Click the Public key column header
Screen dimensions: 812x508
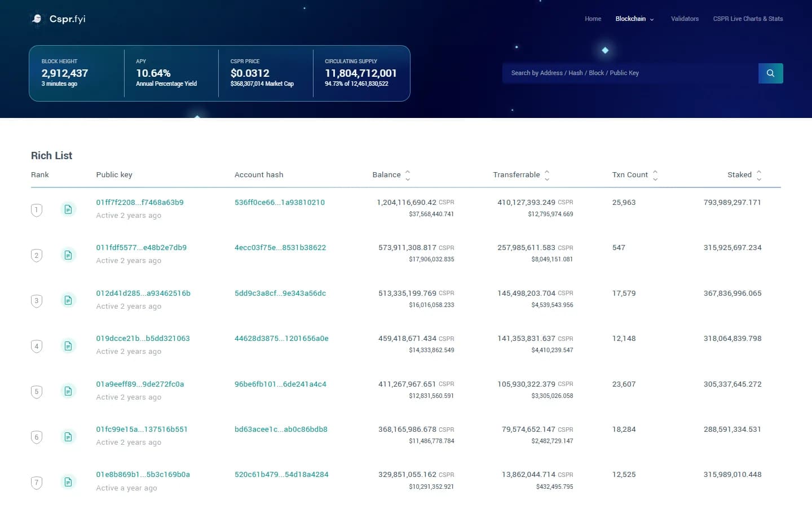114,175
